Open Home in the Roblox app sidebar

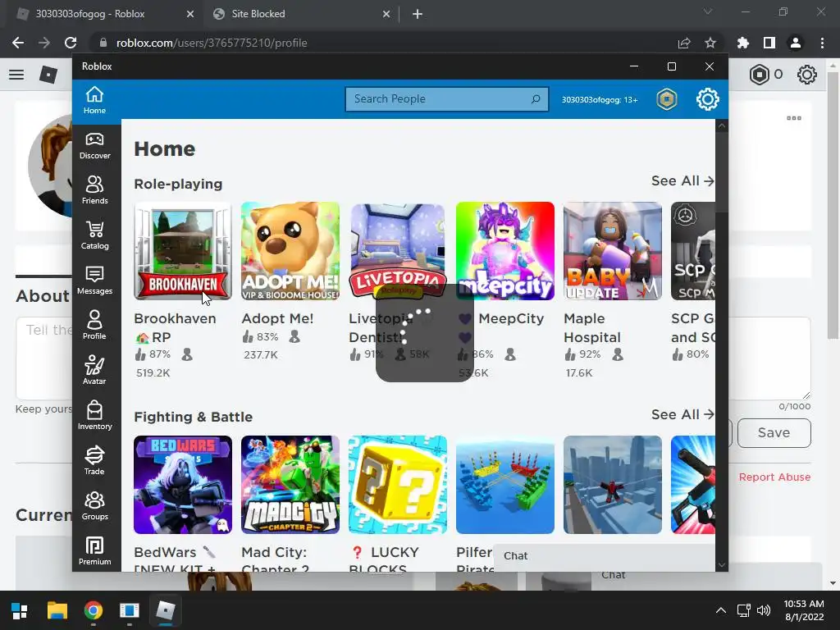pos(94,100)
